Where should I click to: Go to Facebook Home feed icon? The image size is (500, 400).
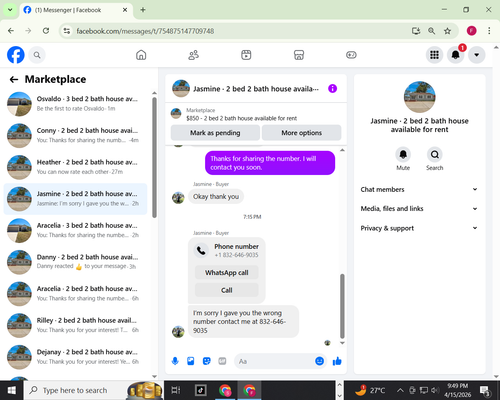point(141,55)
